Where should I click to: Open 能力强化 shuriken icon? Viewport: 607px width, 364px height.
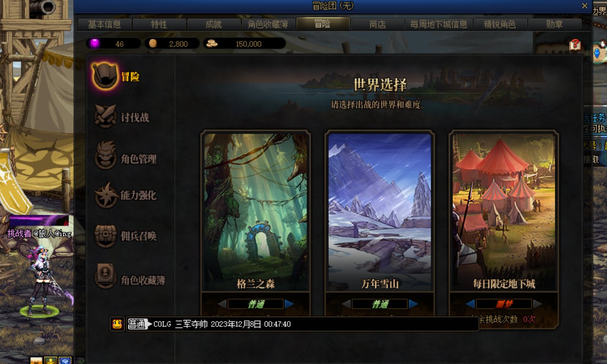(106, 195)
